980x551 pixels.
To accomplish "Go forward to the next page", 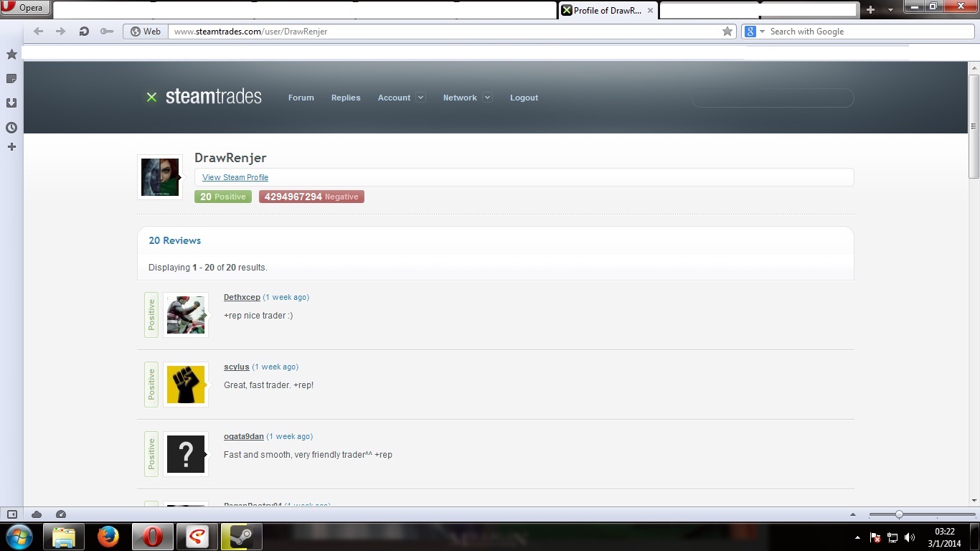I will pos(61,32).
